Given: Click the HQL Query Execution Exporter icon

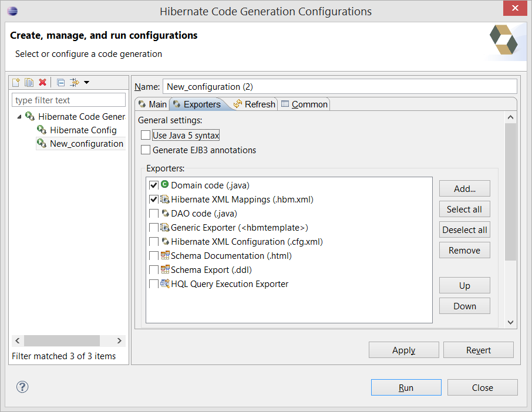Looking at the screenshot, I should (x=165, y=283).
